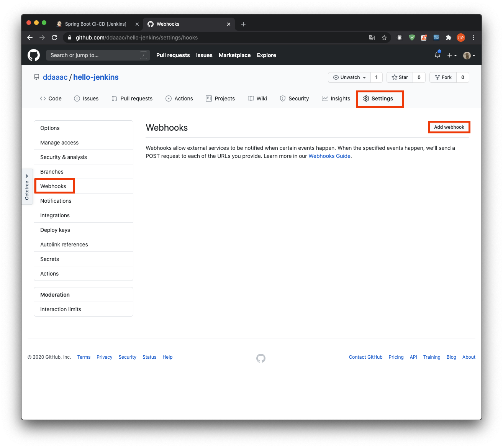Open the Chrome three-dot menu
Viewport: 503px width, 448px height.
(x=474, y=38)
